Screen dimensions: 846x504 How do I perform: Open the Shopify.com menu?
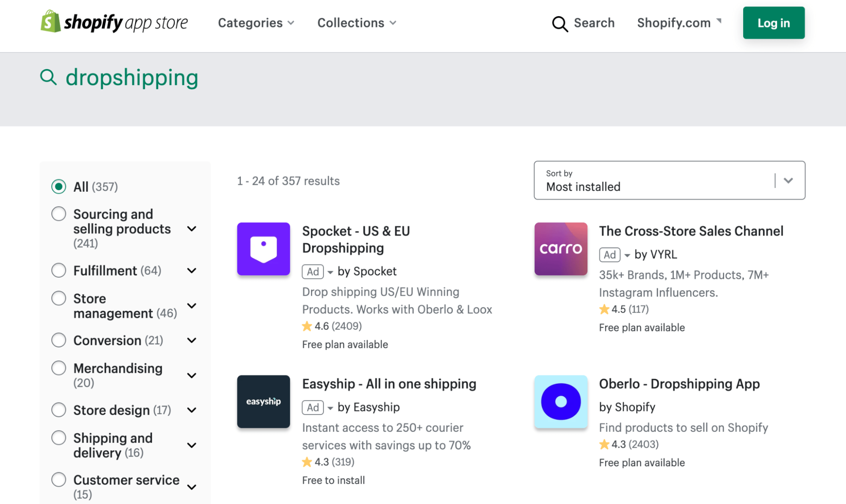click(679, 23)
